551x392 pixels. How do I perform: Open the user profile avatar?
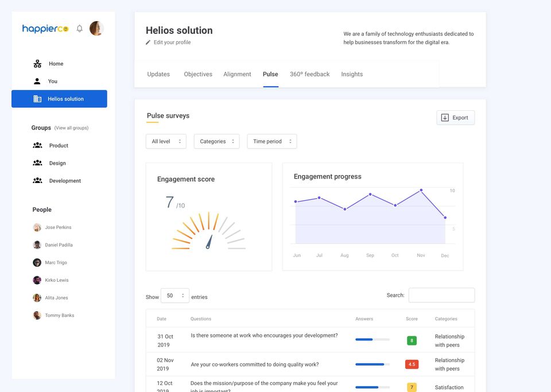click(x=96, y=29)
